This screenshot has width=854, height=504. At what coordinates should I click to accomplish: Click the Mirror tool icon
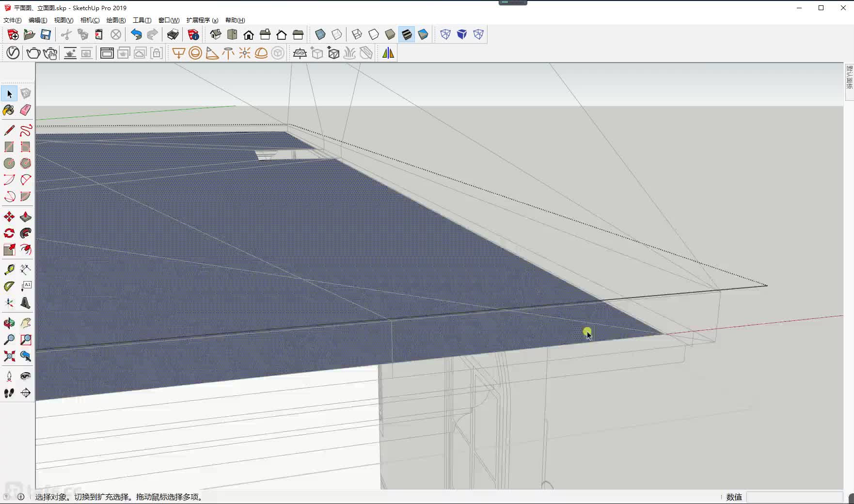388,53
